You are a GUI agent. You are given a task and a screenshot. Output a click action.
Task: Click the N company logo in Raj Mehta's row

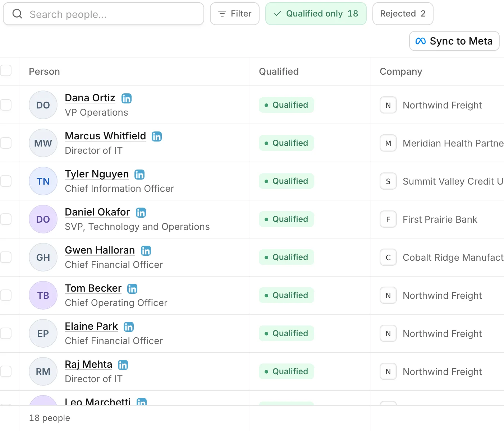tap(388, 371)
